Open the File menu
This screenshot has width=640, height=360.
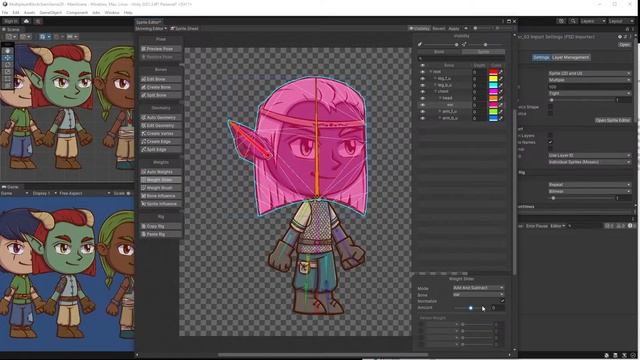point(5,13)
